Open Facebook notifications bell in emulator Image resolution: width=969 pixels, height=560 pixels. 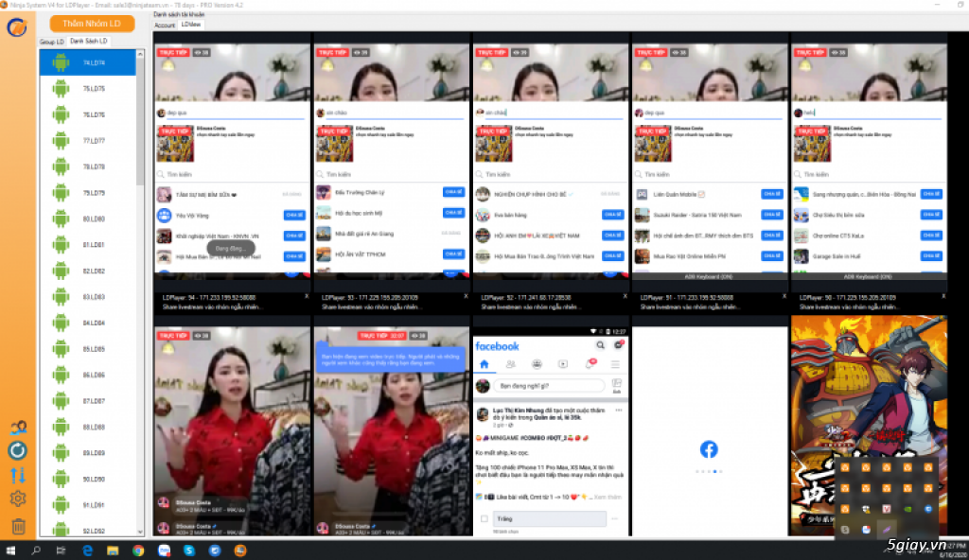pyautogui.click(x=590, y=364)
